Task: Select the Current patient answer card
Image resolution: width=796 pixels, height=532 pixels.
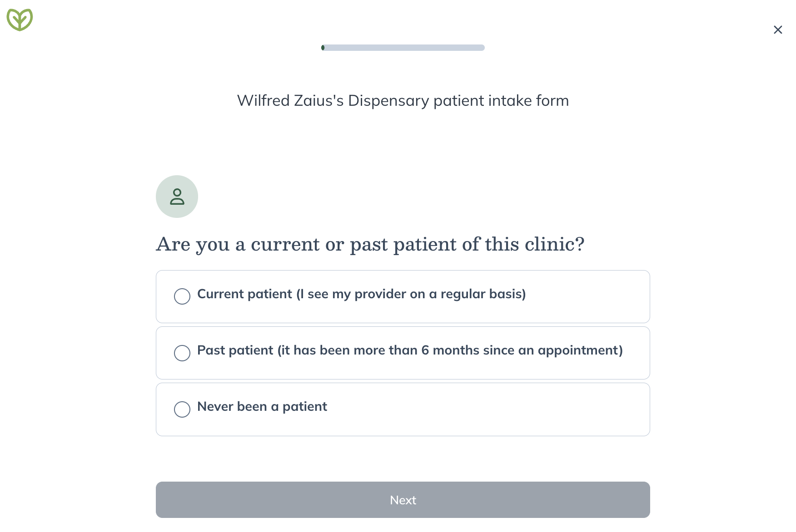Action: [x=403, y=296]
